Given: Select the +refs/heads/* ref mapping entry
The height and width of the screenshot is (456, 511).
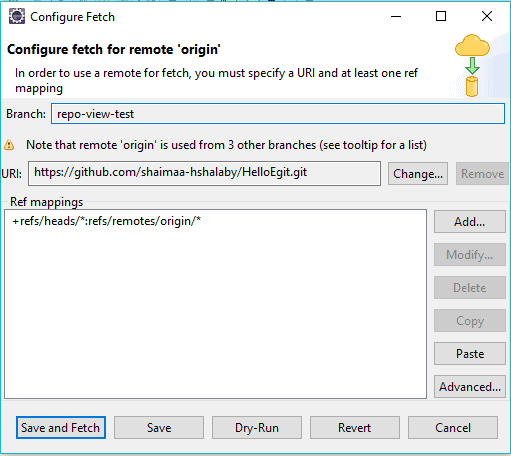Looking at the screenshot, I should [x=107, y=221].
